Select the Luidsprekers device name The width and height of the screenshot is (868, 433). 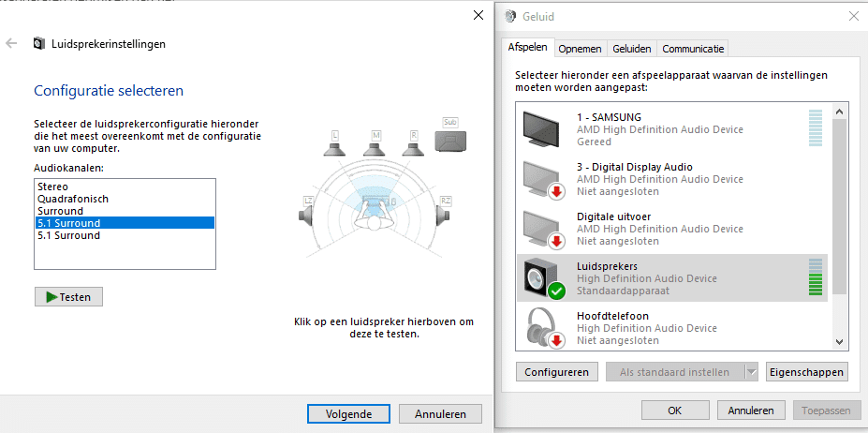tap(608, 266)
